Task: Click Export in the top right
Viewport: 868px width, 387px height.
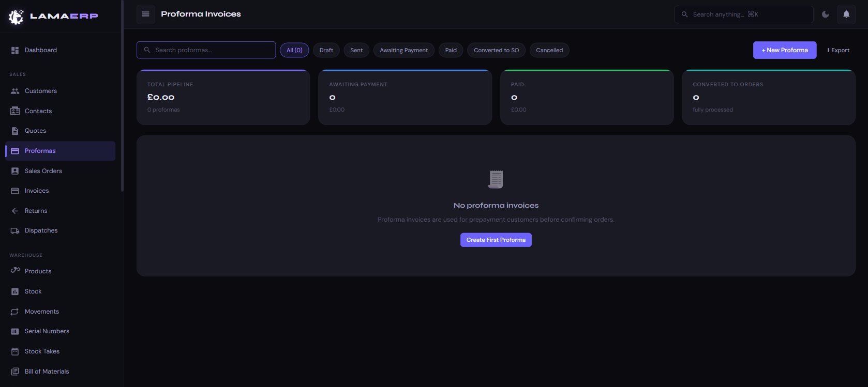Action: coord(838,50)
